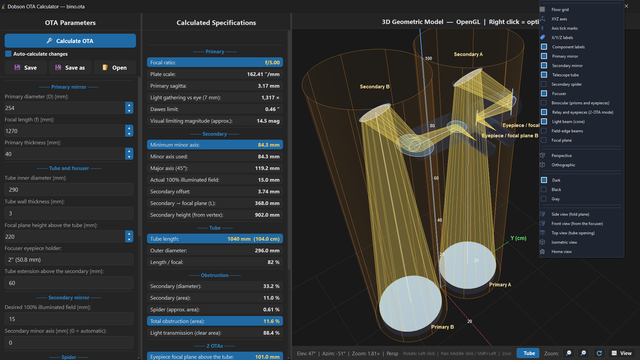640x360 pixels.
Task: Click the Save button
Action: click(25, 68)
